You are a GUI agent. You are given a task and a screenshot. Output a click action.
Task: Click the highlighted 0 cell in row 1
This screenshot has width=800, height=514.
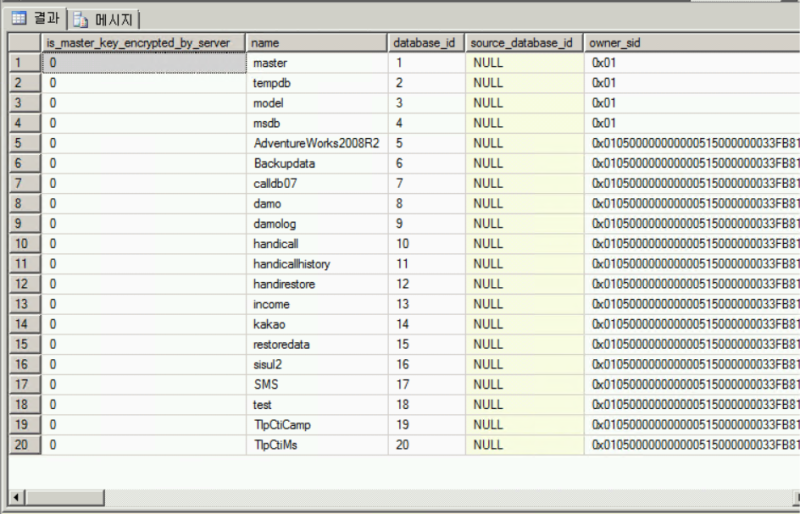[x=143, y=63]
